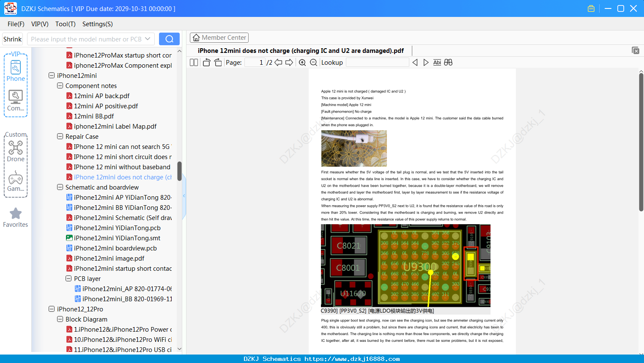Click the tree scroll-up arrow
The image size is (644, 363).
click(179, 51)
